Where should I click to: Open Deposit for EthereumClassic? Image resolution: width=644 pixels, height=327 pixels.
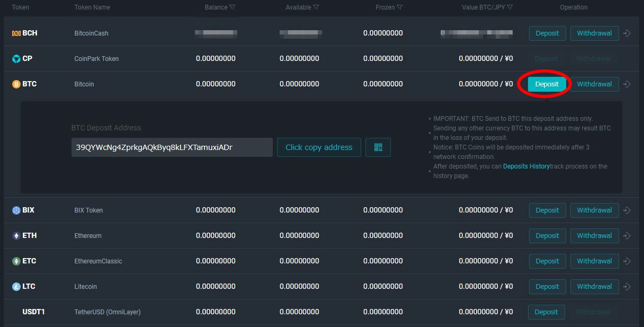click(x=548, y=261)
